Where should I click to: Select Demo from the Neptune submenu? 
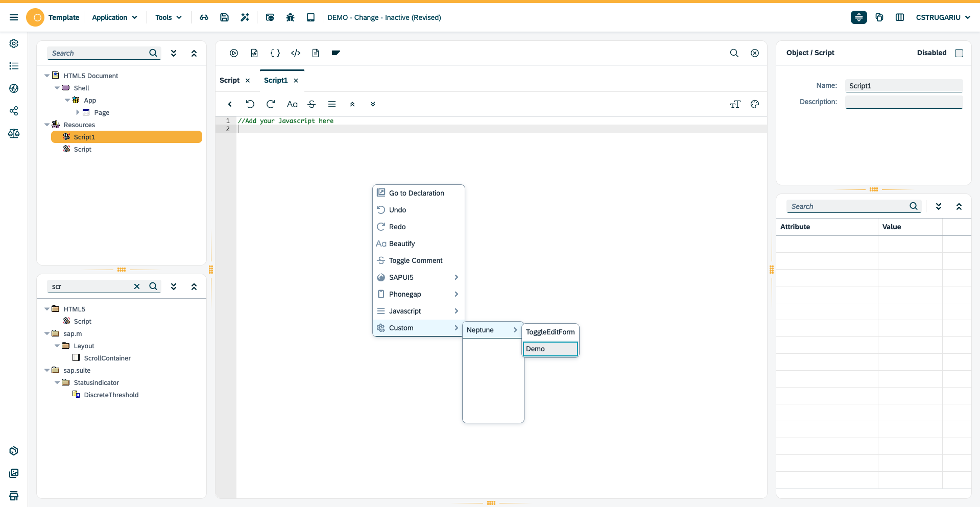point(550,349)
